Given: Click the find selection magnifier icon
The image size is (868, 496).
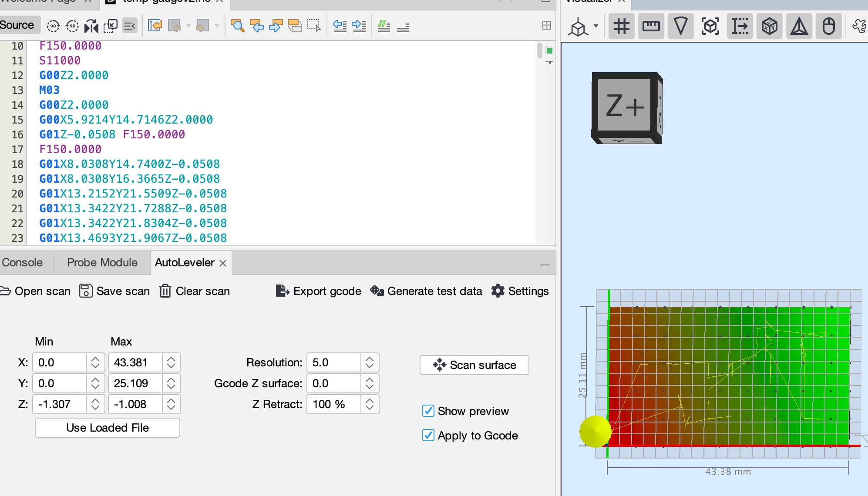Looking at the screenshot, I should (x=237, y=26).
